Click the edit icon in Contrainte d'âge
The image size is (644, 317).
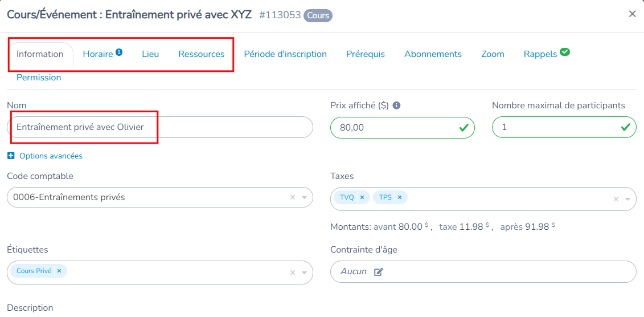(x=379, y=272)
